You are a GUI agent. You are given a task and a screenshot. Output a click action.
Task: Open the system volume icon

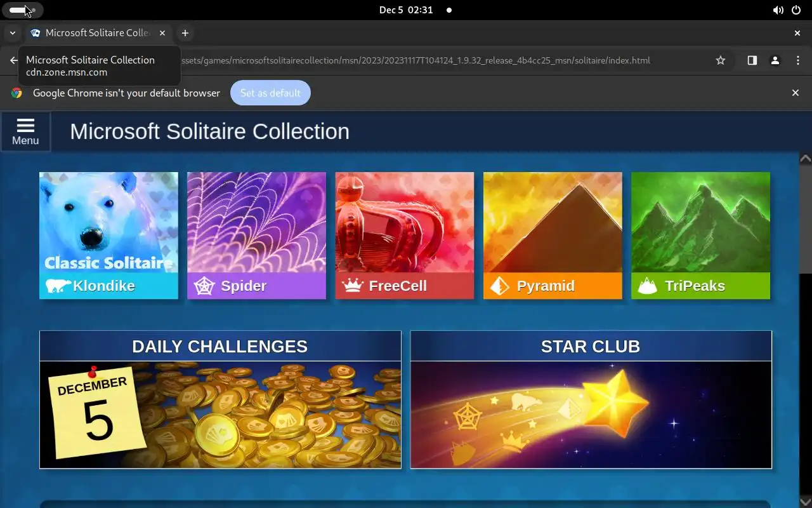tap(778, 10)
